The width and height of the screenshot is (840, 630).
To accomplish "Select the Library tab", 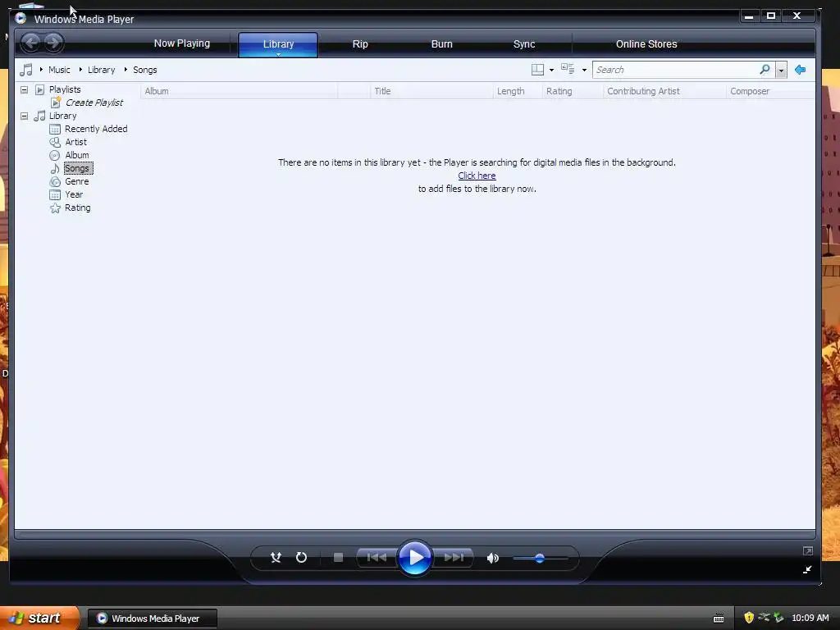I will pyautogui.click(x=278, y=44).
